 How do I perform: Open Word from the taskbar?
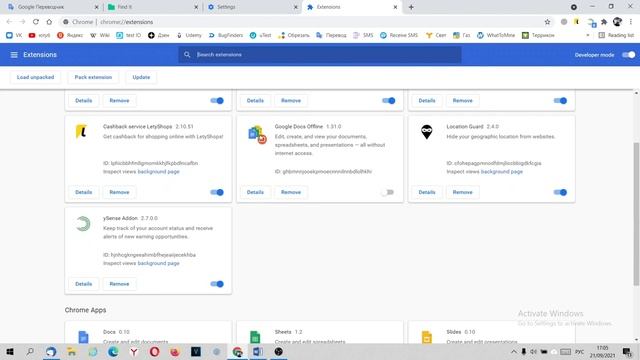(x=258, y=352)
